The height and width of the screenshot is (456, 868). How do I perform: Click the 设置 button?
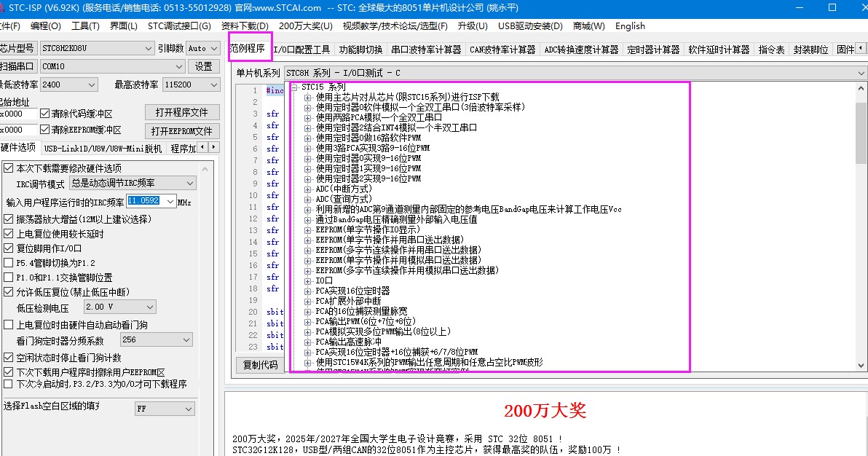pos(203,66)
